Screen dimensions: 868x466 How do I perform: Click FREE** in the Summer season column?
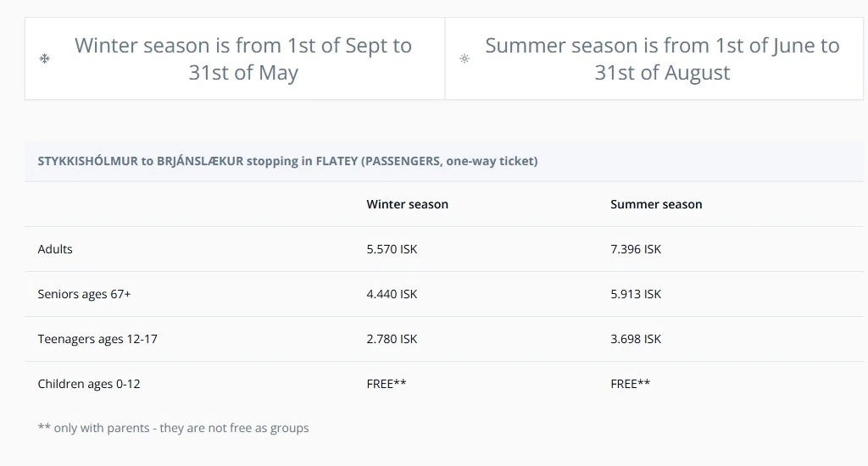click(631, 384)
